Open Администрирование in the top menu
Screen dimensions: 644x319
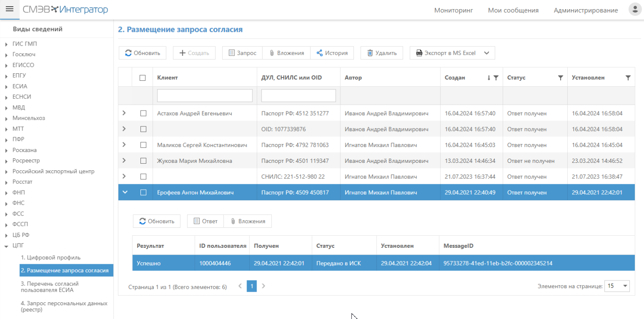(x=585, y=10)
